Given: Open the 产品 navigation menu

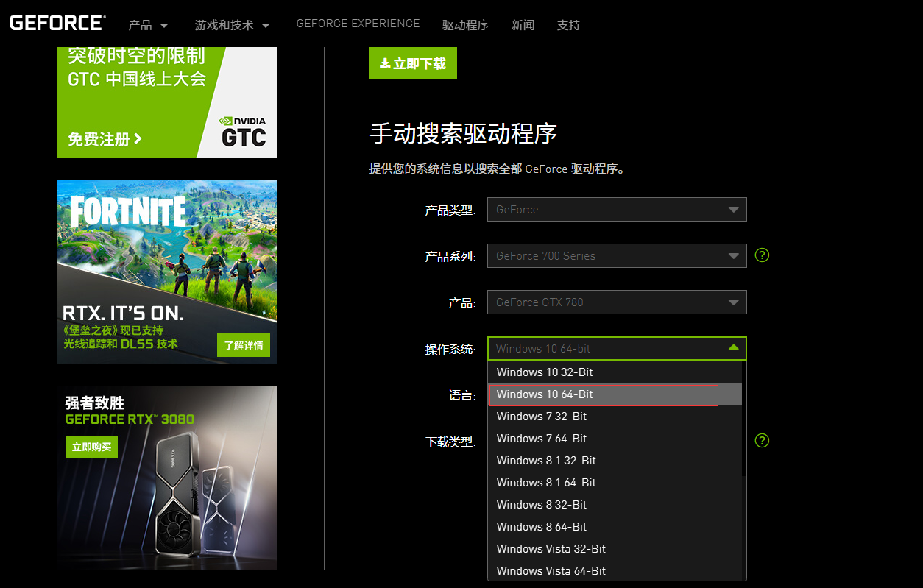Looking at the screenshot, I should point(148,25).
